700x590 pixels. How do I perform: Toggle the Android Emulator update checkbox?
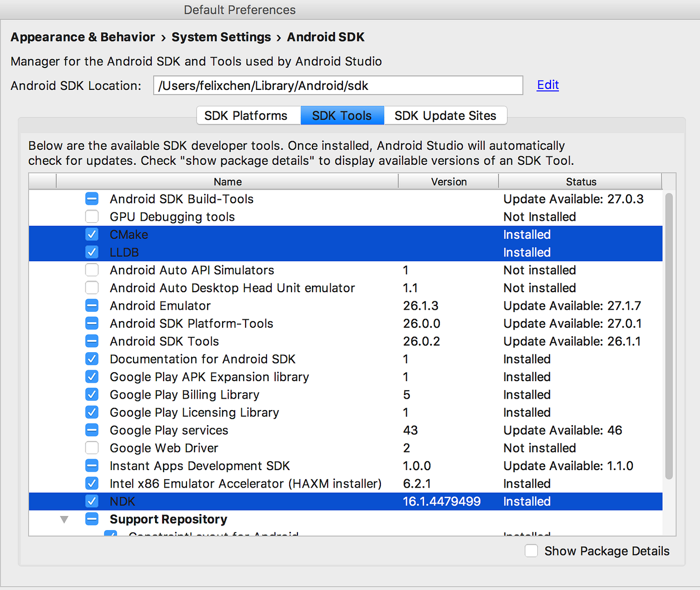[x=91, y=305]
